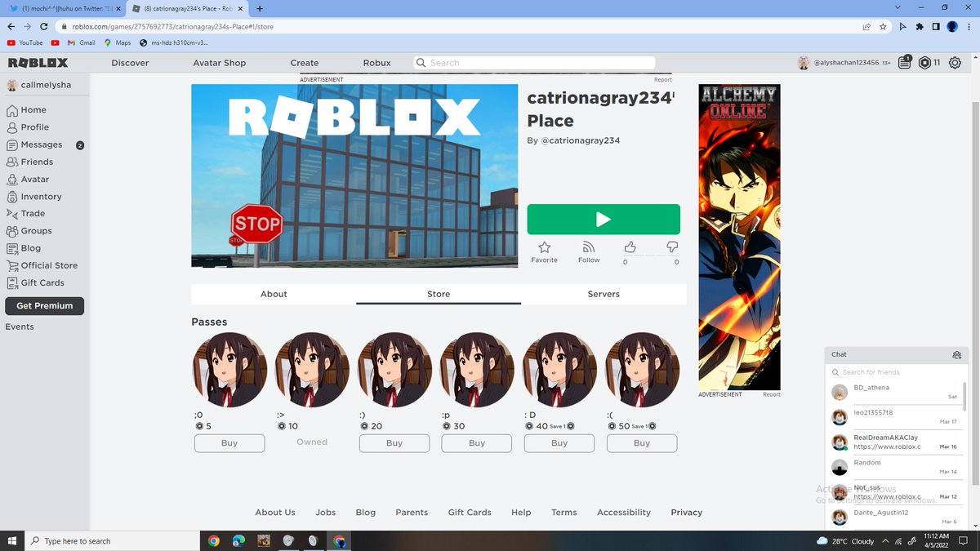Open Create in the top navigation

(305, 63)
